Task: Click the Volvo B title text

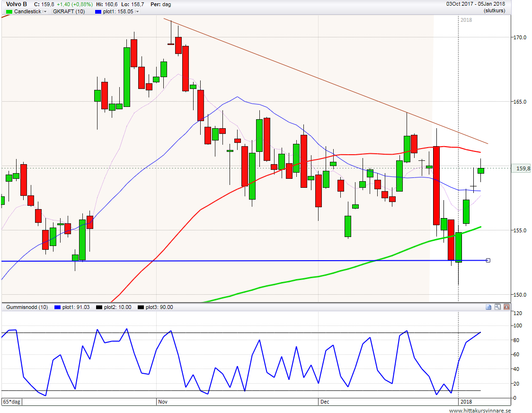Action: point(16,4)
